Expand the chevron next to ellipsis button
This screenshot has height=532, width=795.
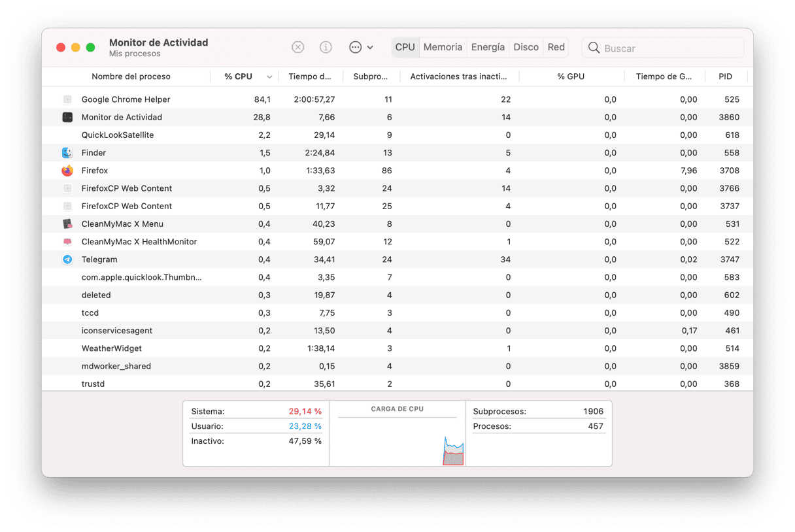(370, 48)
